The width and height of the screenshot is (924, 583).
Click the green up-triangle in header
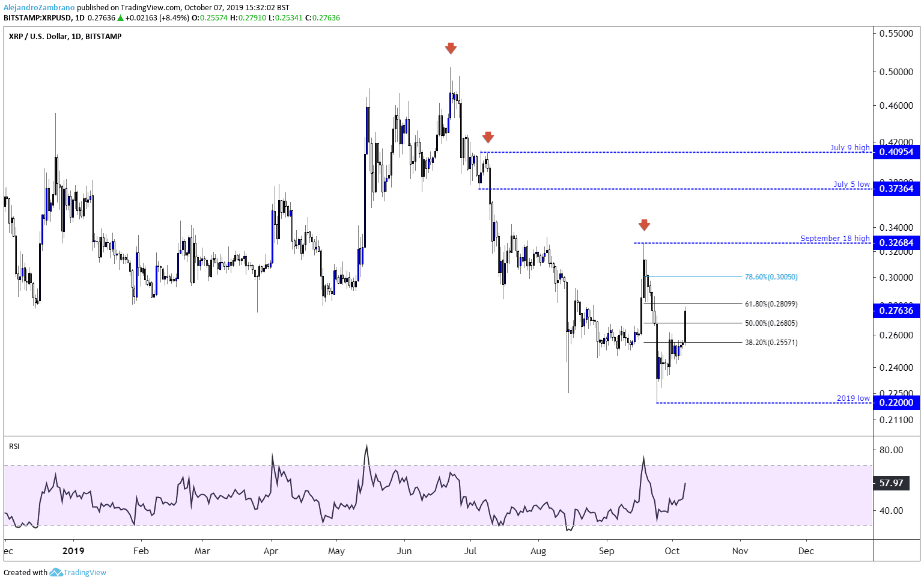point(120,18)
